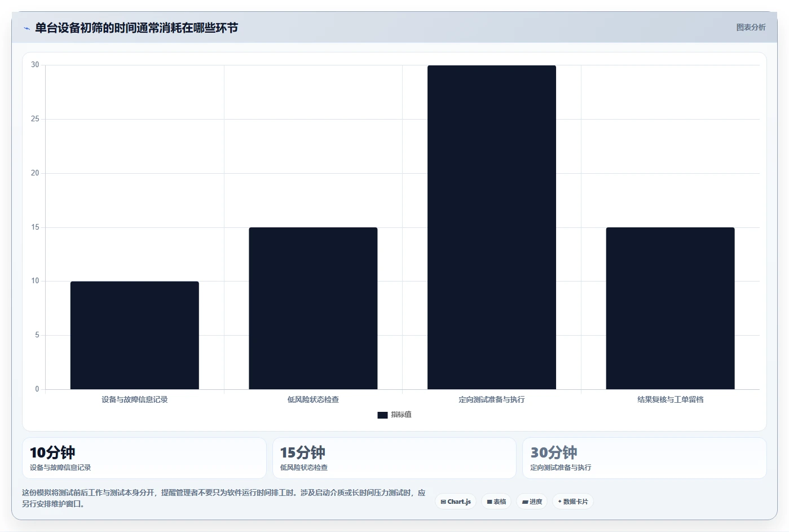Click the chart title 单台设备初筛的时间

click(x=136, y=28)
